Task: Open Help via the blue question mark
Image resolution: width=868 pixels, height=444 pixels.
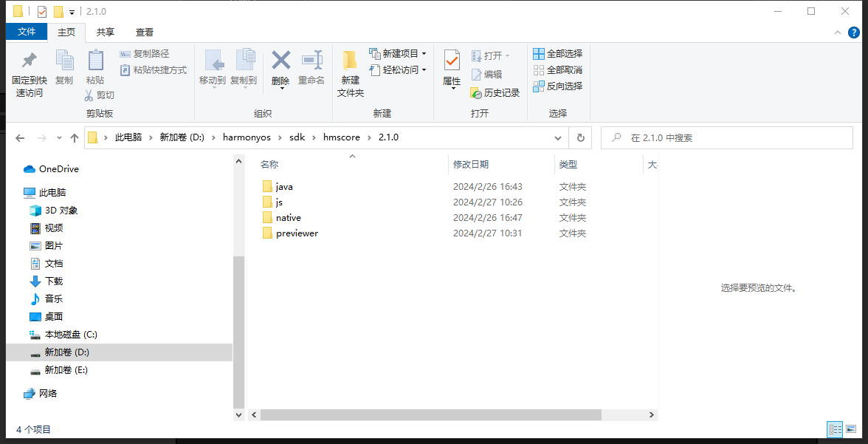Action: tap(854, 33)
